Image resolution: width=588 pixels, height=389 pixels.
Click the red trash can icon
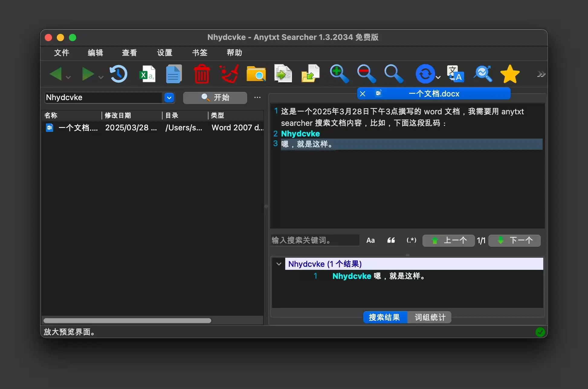(x=202, y=74)
